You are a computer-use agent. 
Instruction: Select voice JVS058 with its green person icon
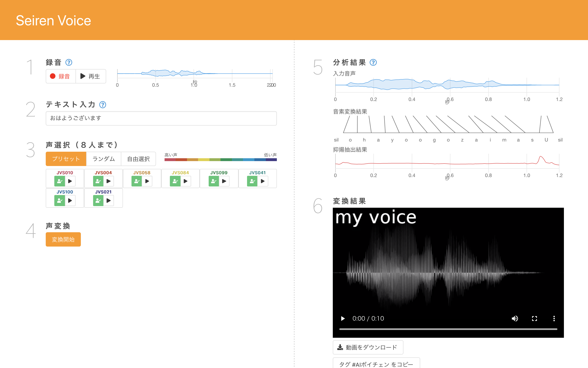point(137,181)
